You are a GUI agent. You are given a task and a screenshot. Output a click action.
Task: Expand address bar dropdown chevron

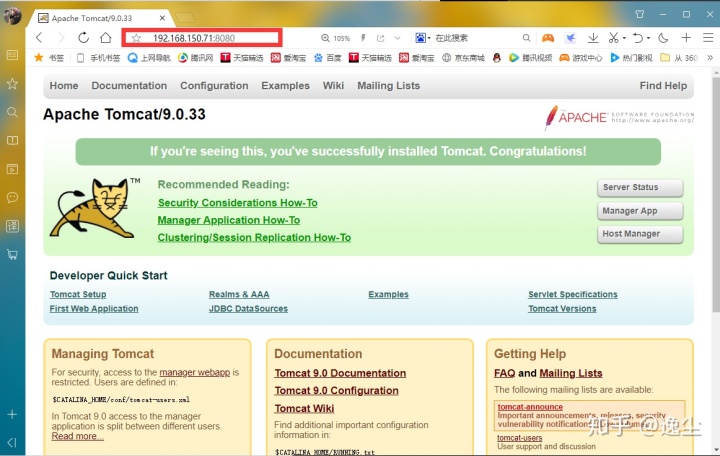[398, 38]
